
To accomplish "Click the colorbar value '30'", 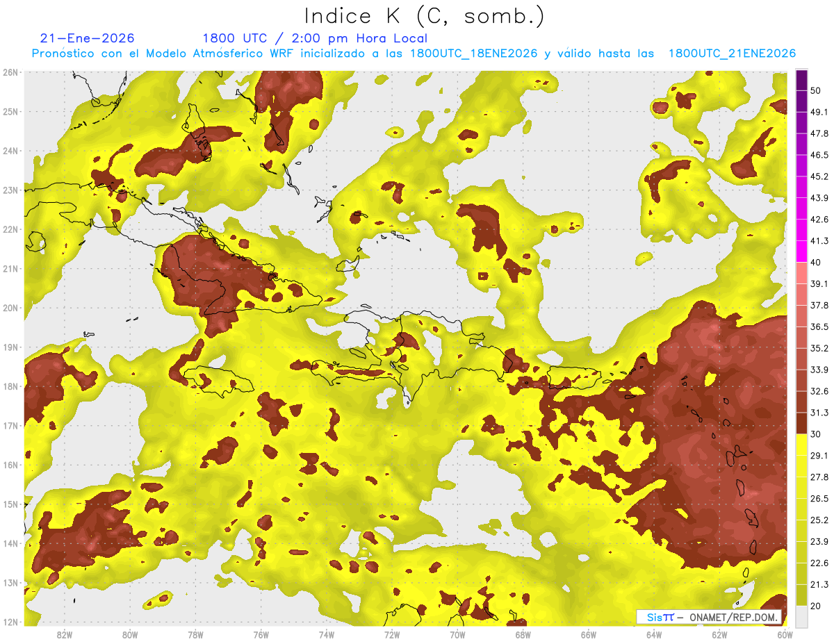I will coord(817,434).
